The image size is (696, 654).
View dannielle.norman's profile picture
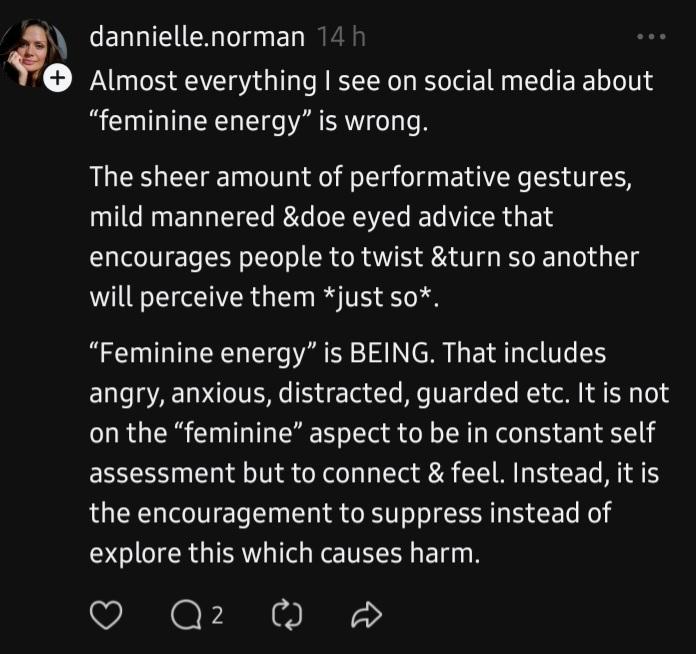pos(32,52)
